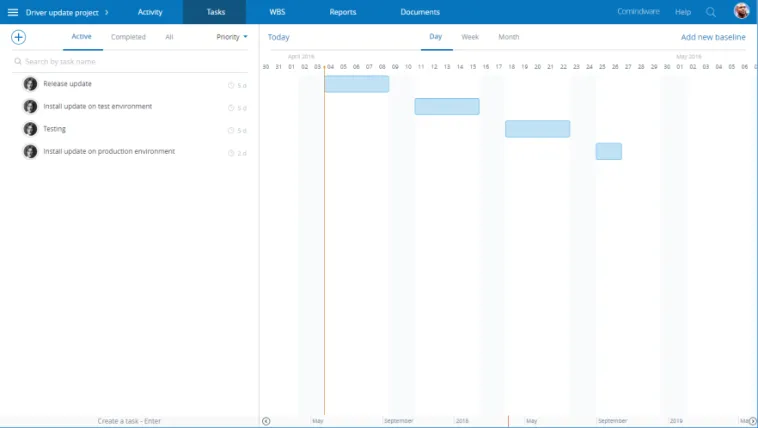Click Add new baseline
Image resolution: width=758 pixels, height=428 pixels.
(x=713, y=37)
